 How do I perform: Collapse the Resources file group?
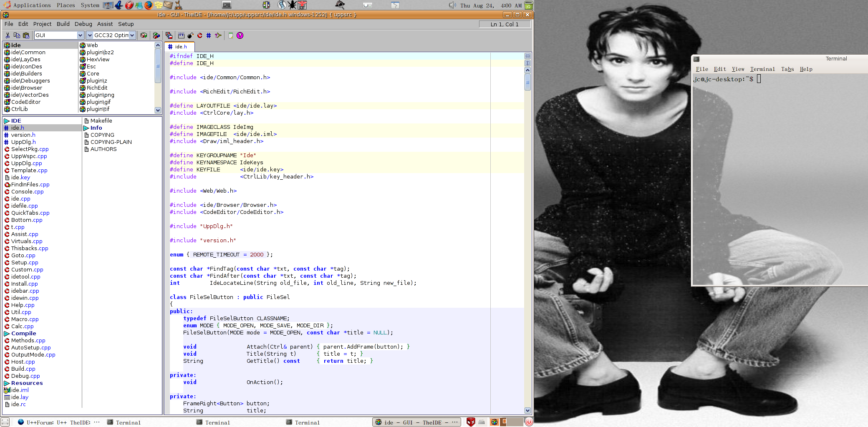tap(7, 383)
